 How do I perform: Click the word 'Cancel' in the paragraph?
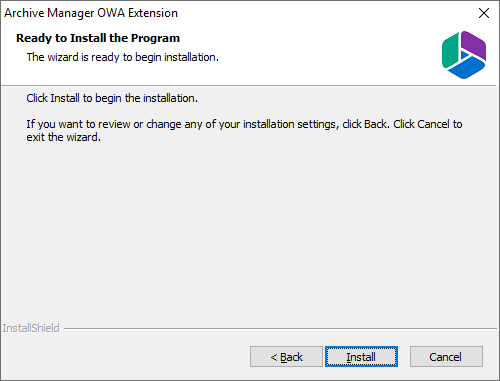point(433,124)
